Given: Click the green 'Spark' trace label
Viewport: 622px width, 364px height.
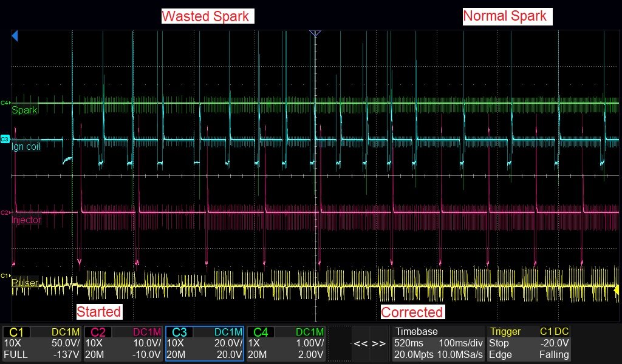Looking at the screenshot, I should point(25,110).
